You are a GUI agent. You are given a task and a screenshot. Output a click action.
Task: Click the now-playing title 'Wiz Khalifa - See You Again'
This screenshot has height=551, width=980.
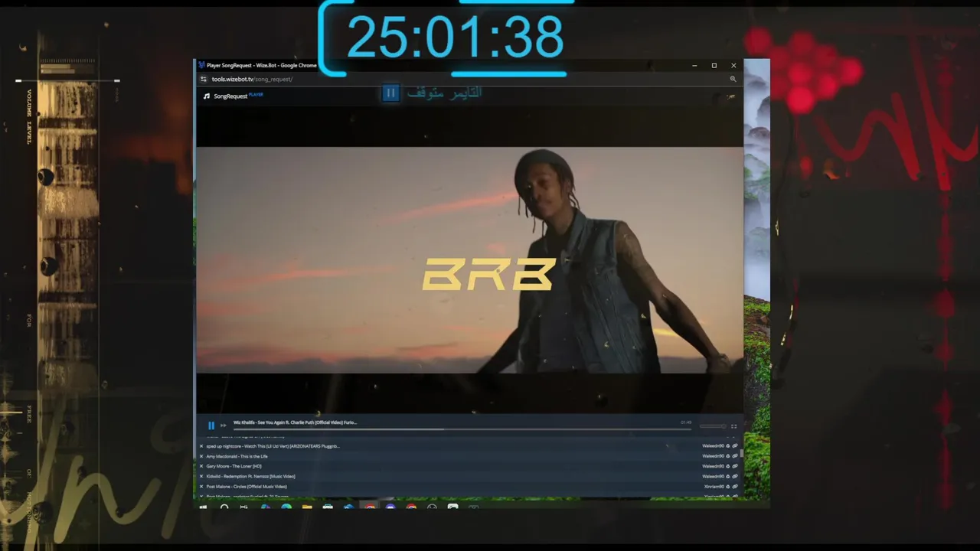[295, 422]
